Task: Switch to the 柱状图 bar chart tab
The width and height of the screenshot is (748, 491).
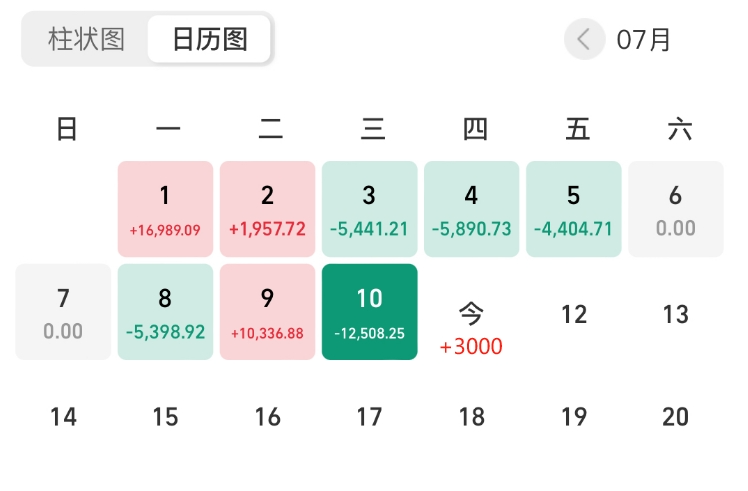Action: (x=86, y=39)
